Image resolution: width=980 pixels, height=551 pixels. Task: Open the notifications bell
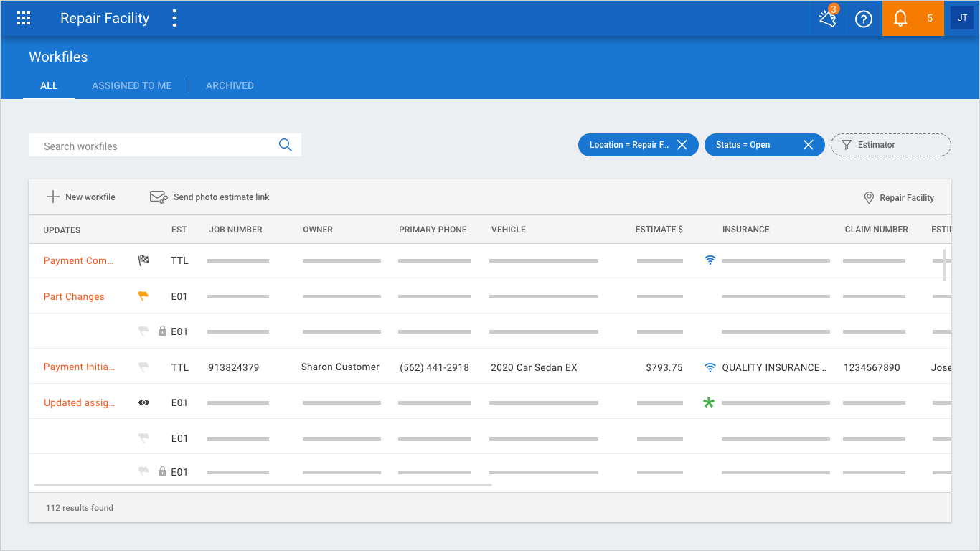point(900,19)
